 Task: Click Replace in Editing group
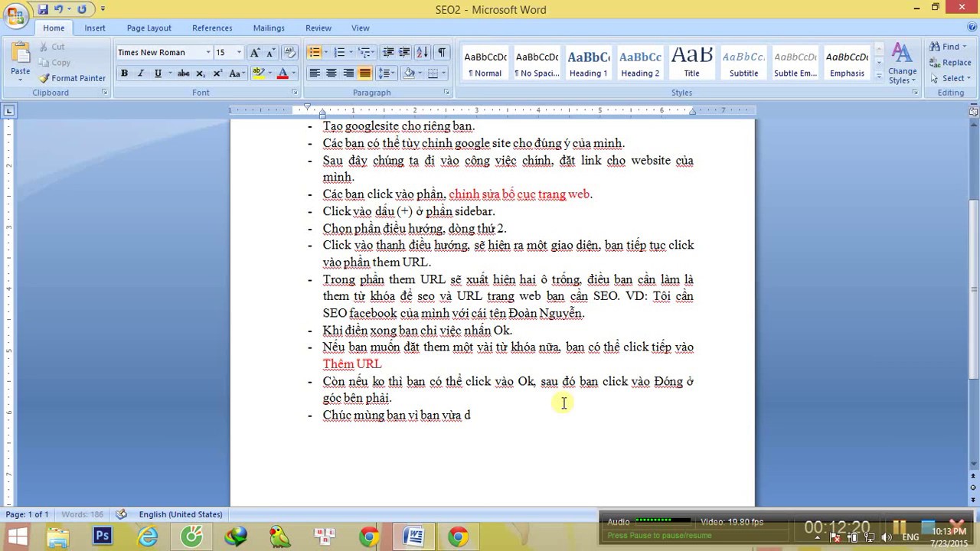(x=950, y=63)
